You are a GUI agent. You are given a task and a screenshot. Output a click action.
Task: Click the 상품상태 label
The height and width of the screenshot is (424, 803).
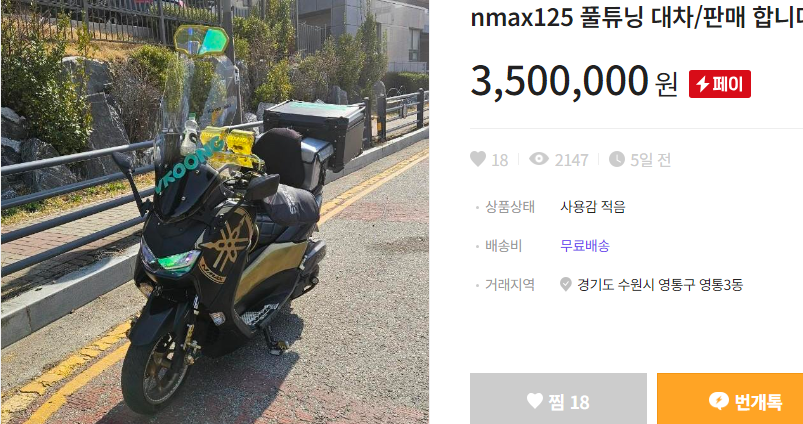510,207
